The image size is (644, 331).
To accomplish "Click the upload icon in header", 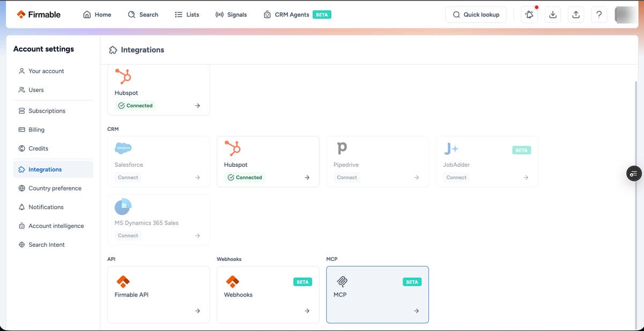I will point(576,14).
